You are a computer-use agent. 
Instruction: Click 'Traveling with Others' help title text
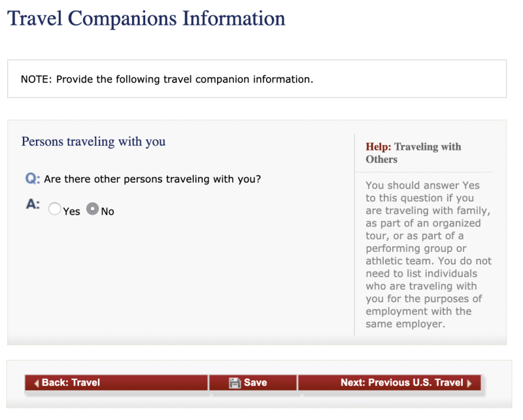click(428, 147)
